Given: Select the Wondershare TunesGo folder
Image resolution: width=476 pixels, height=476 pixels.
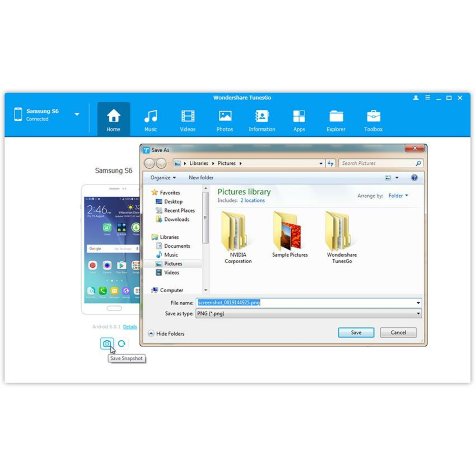Looking at the screenshot, I should click(x=342, y=237).
